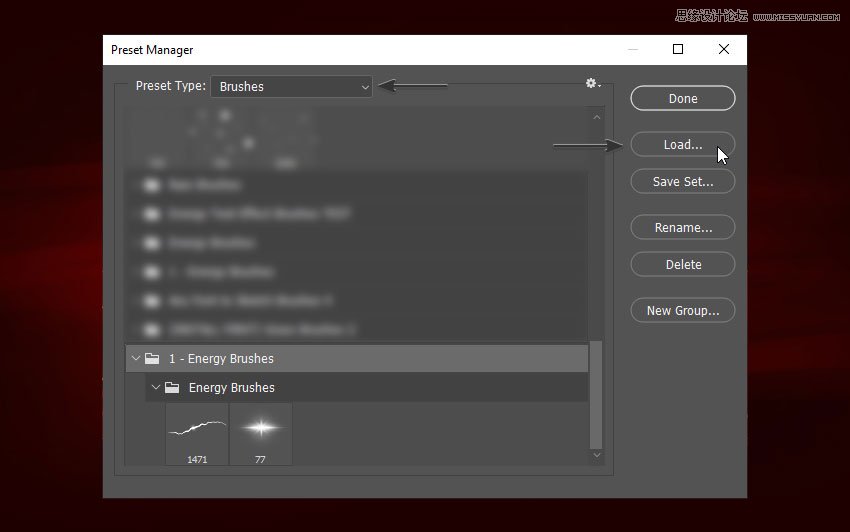Select the lightning brush preset 1471
850x532 pixels.
pos(197,434)
